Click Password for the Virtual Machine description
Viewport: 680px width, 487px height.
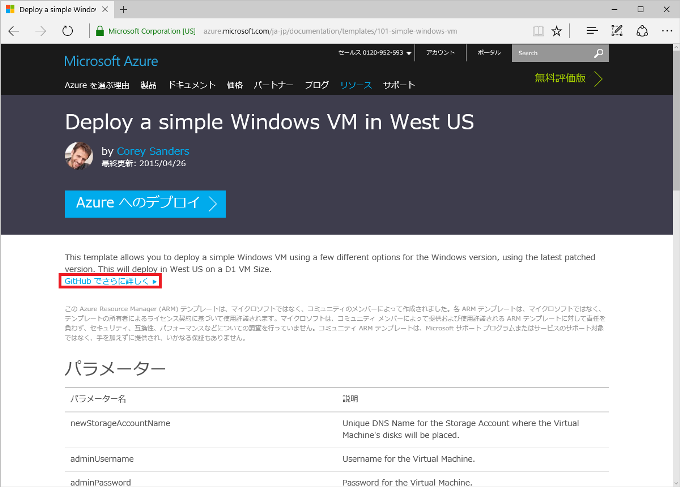coord(407,482)
